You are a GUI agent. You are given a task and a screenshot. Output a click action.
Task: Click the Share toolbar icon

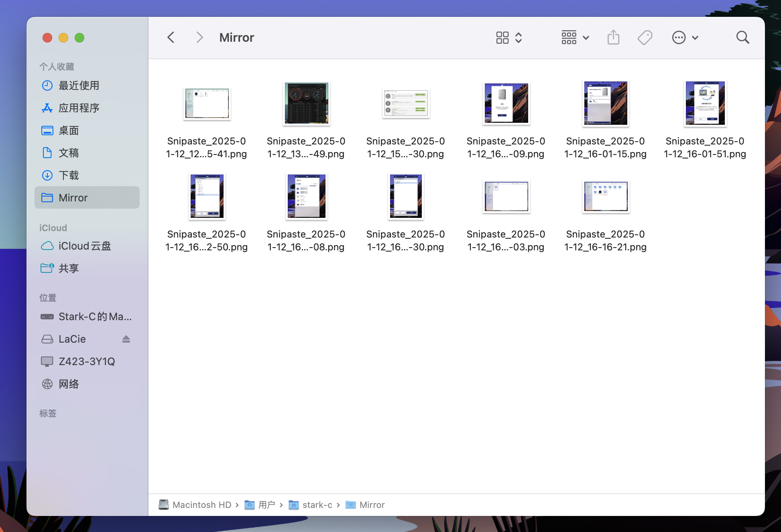[x=613, y=38]
